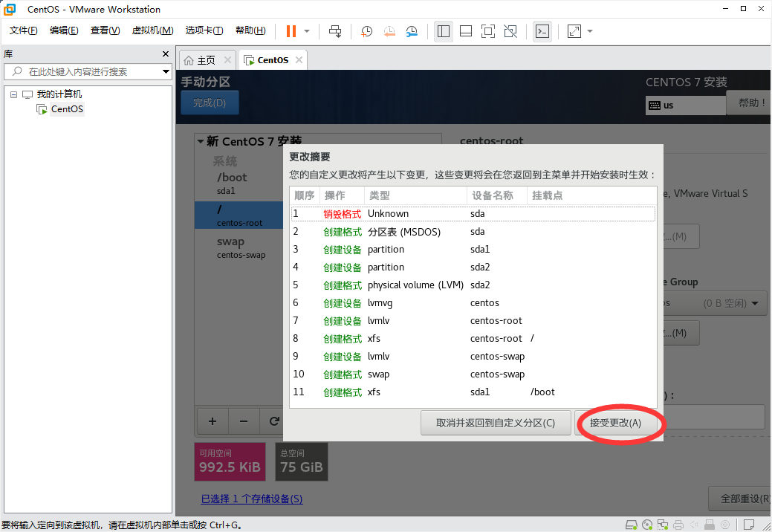This screenshot has width=772, height=532.
Task: Click the 顺序 column header
Action: (x=305, y=196)
